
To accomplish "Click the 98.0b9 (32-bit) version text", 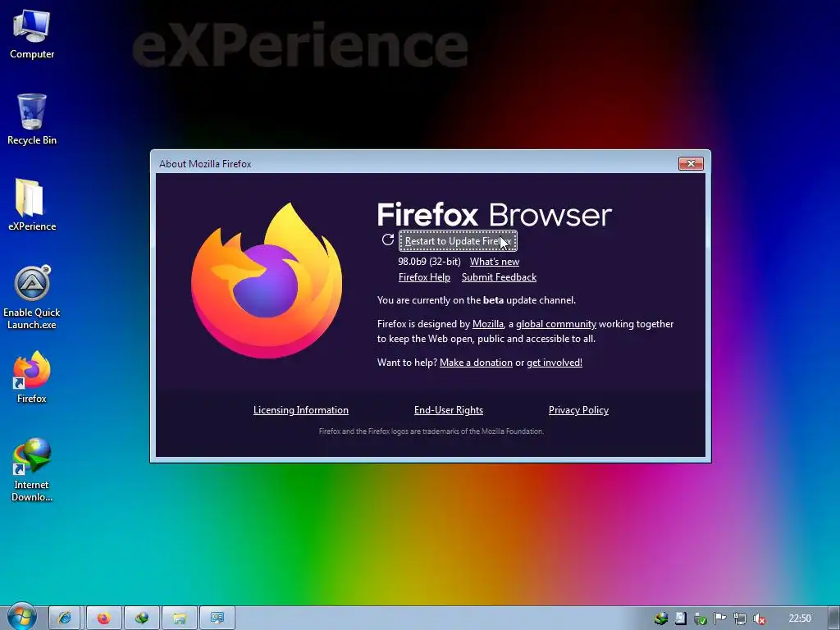I will [x=429, y=262].
